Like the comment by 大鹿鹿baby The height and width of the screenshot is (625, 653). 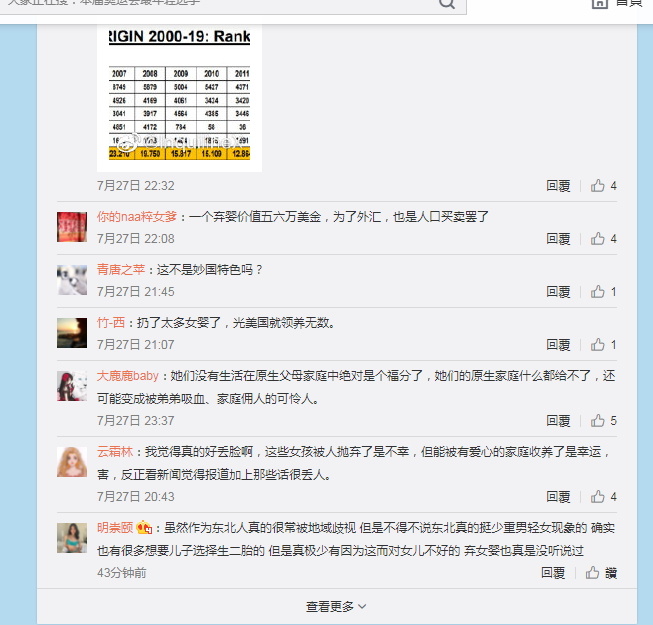pos(598,421)
